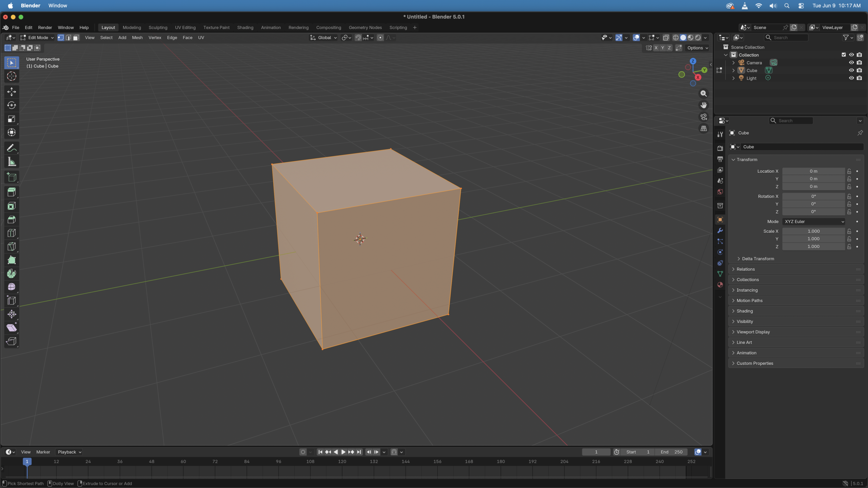Viewport: 868px width, 488px height.
Task: Switch perspective/orthographic grid icon
Action: [704, 129]
